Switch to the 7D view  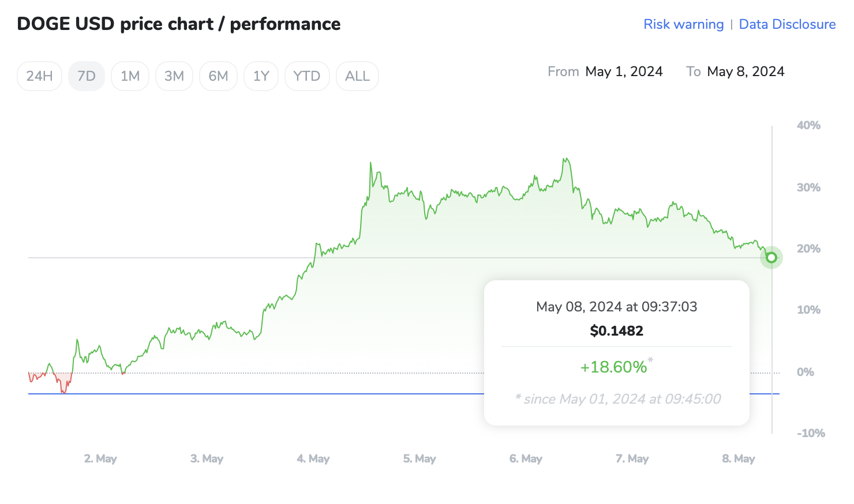[x=86, y=76]
